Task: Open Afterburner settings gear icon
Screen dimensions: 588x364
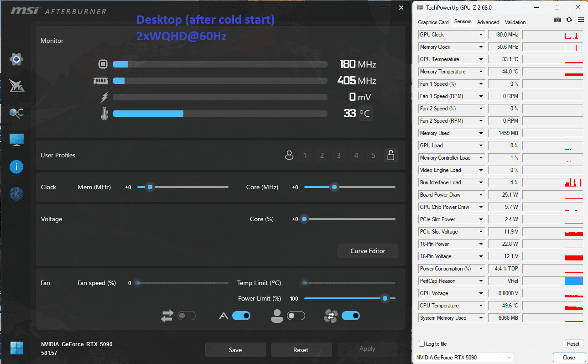Action: (16, 59)
